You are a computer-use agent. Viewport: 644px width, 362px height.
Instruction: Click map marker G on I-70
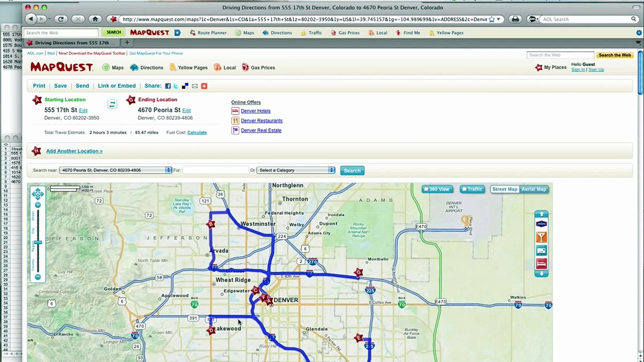pyautogui.click(x=358, y=273)
